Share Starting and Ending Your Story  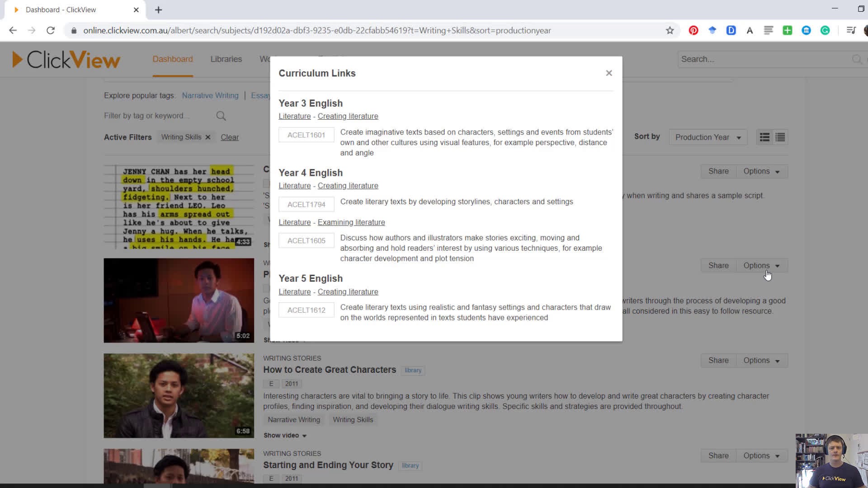click(x=718, y=456)
